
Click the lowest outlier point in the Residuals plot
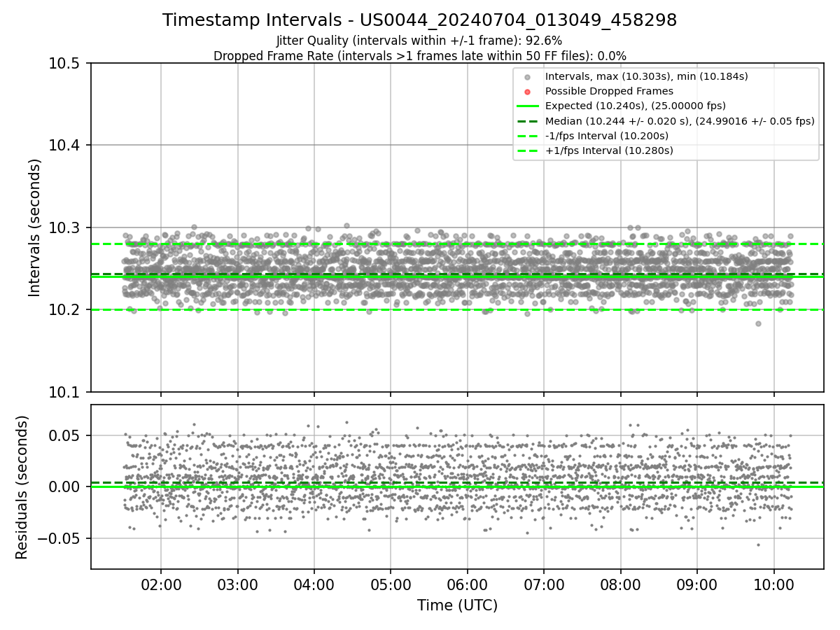coord(758,545)
